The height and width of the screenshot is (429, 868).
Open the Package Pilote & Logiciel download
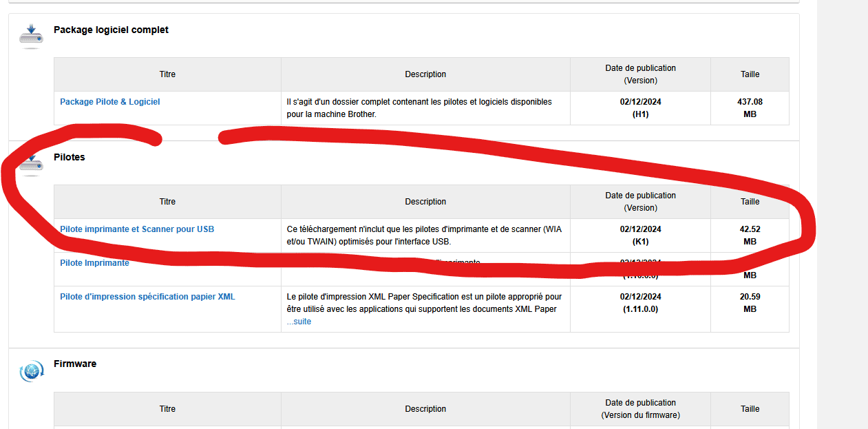click(x=110, y=102)
